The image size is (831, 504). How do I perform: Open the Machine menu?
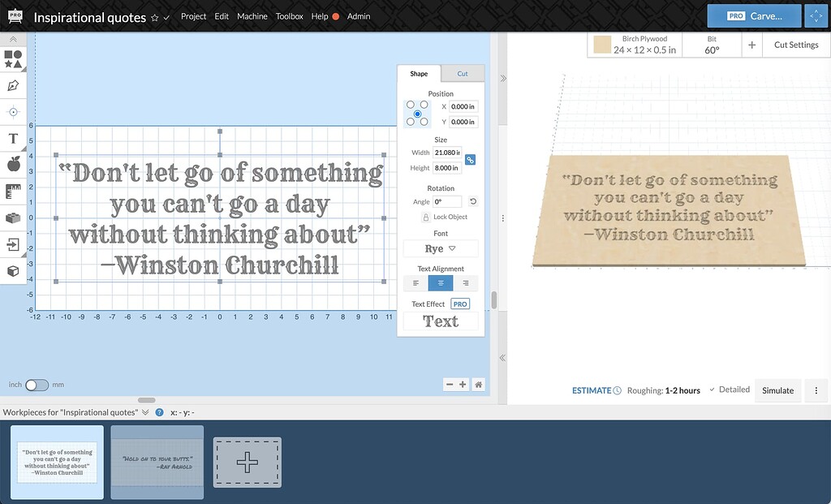tap(252, 16)
